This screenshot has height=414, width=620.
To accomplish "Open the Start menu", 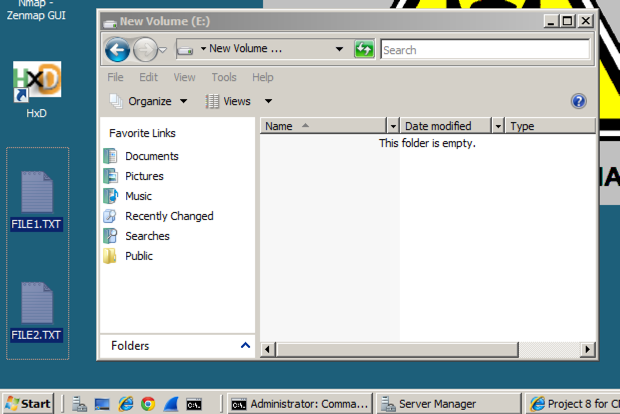I will point(28,404).
